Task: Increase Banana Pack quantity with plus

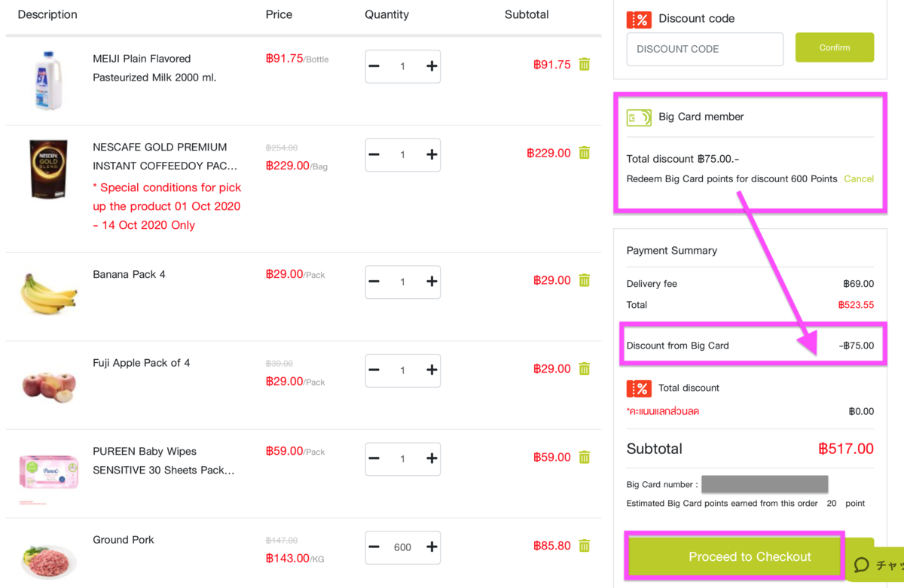Action: pyautogui.click(x=432, y=282)
